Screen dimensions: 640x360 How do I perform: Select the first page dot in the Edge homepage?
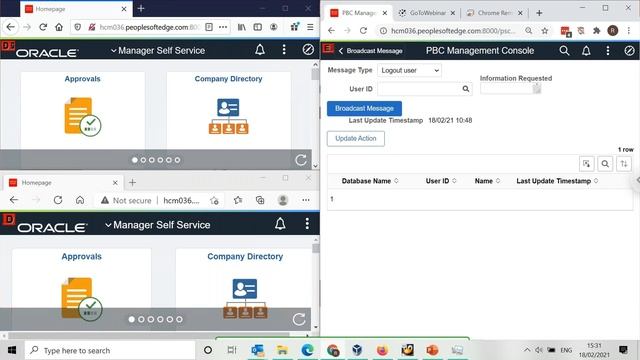pyautogui.click(x=131, y=319)
